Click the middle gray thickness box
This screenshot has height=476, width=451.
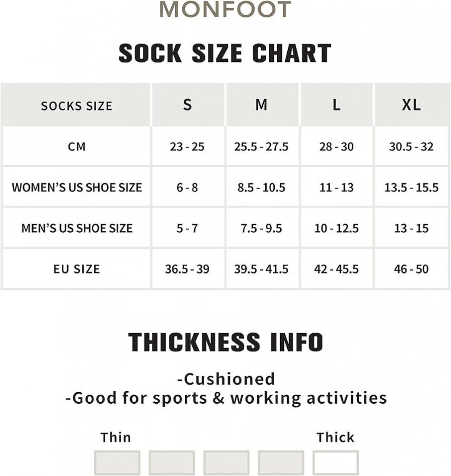(x=226, y=463)
